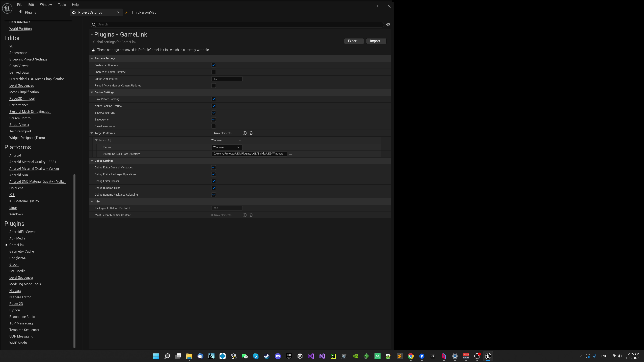Open the File menu

click(x=20, y=5)
